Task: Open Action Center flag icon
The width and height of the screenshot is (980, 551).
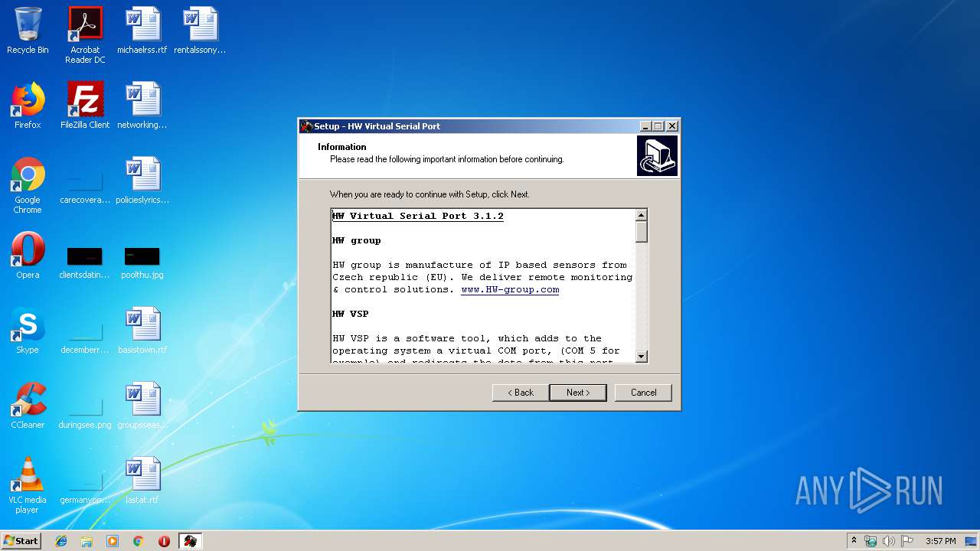Action: [x=907, y=541]
